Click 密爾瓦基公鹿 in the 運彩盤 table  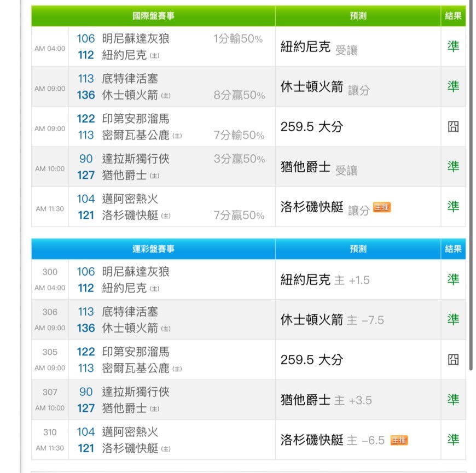tap(136, 368)
